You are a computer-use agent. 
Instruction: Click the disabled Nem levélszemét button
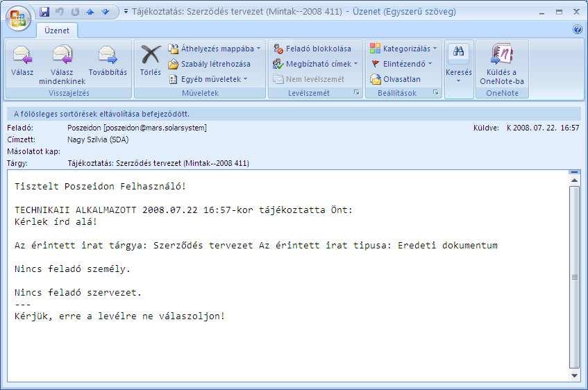[x=308, y=79]
